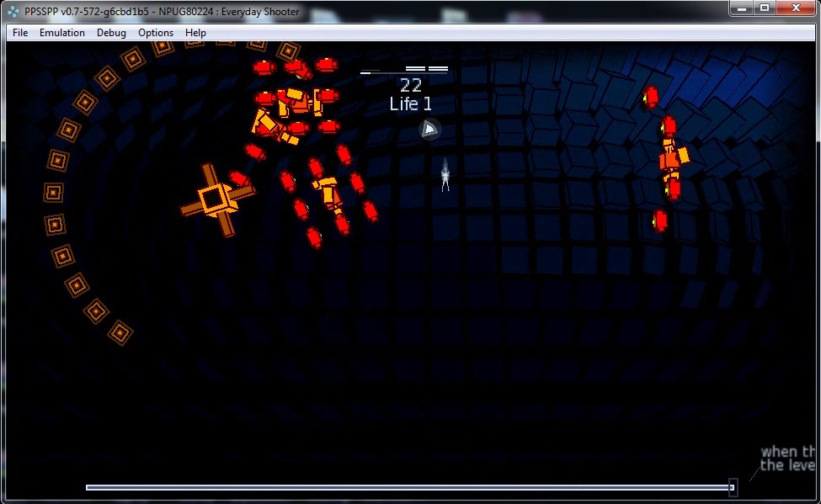Open the Debug menu
This screenshot has width=821, height=504.
[x=111, y=33]
